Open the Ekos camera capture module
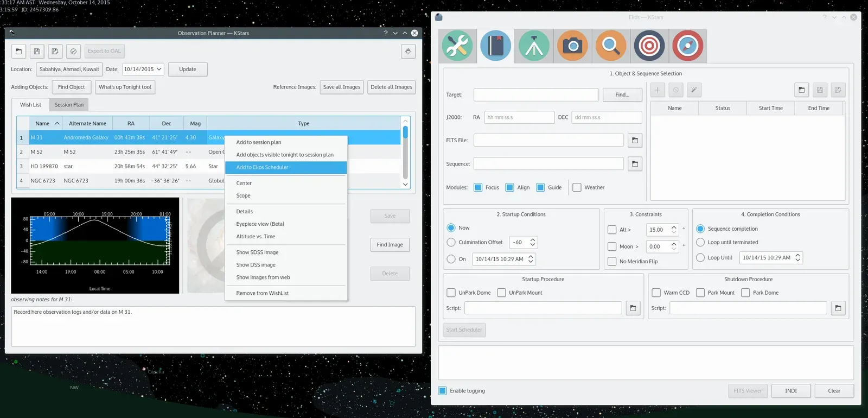Screen dimensions: 868x418 click(x=572, y=46)
